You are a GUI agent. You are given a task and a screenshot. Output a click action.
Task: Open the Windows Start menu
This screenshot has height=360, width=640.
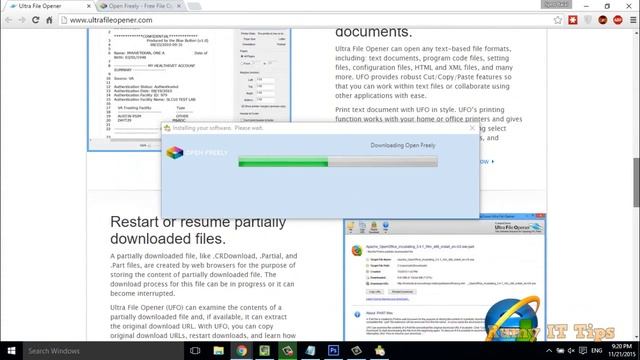pos(11,351)
